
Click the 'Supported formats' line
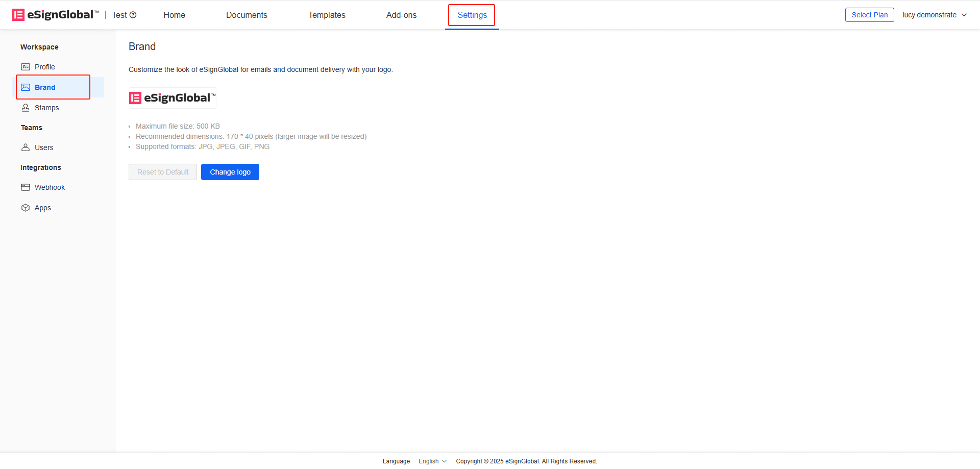(203, 146)
